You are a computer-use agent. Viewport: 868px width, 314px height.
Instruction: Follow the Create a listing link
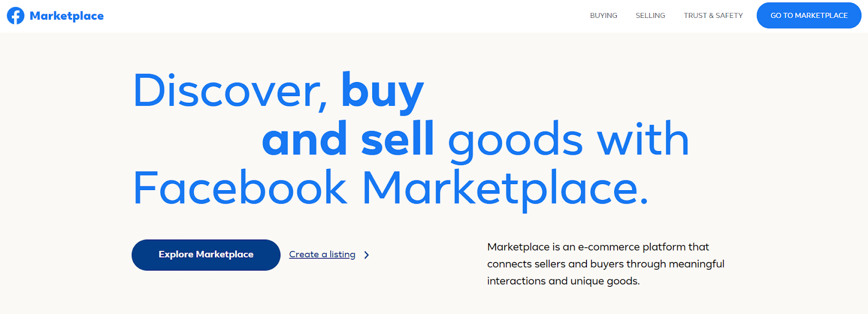(x=322, y=254)
